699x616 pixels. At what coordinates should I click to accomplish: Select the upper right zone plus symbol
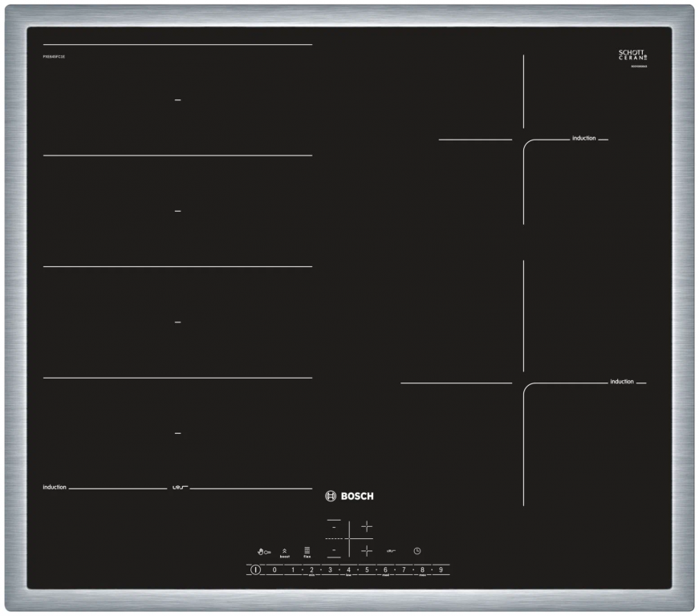pyautogui.click(x=366, y=527)
